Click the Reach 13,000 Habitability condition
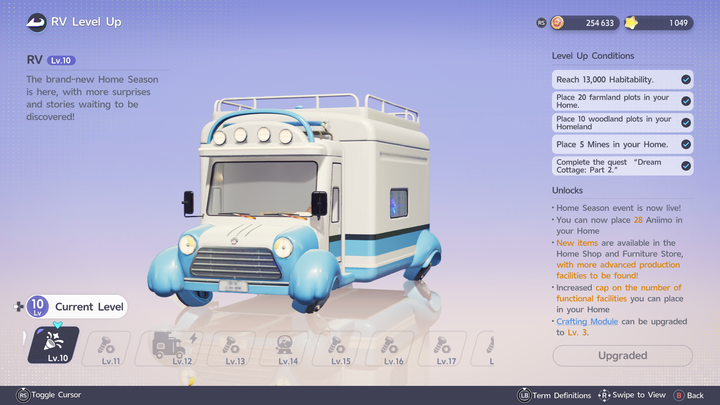The height and width of the screenshot is (405, 720). pyautogui.click(x=623, y=79)
